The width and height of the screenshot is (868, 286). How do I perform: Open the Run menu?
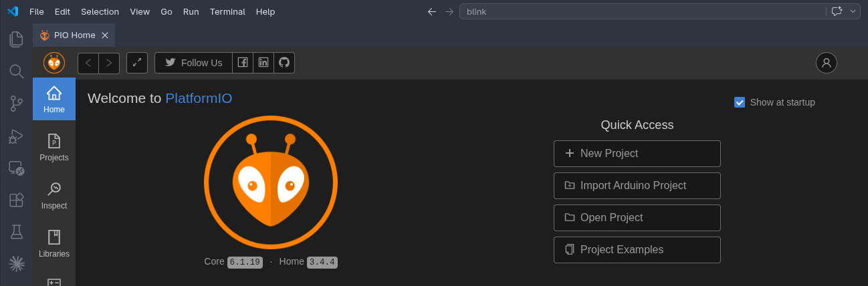(x=191, y=11)
